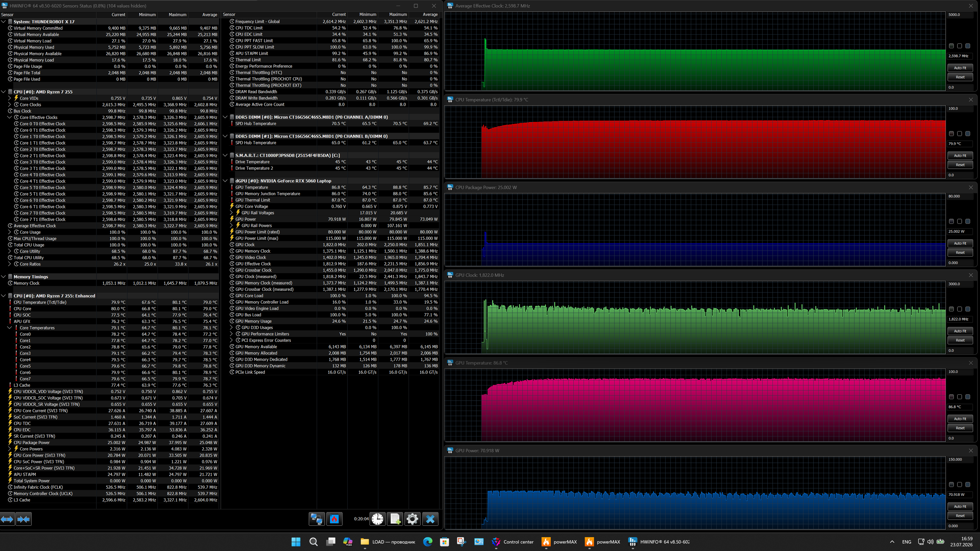Click the network tray icon

coord(921,542)
